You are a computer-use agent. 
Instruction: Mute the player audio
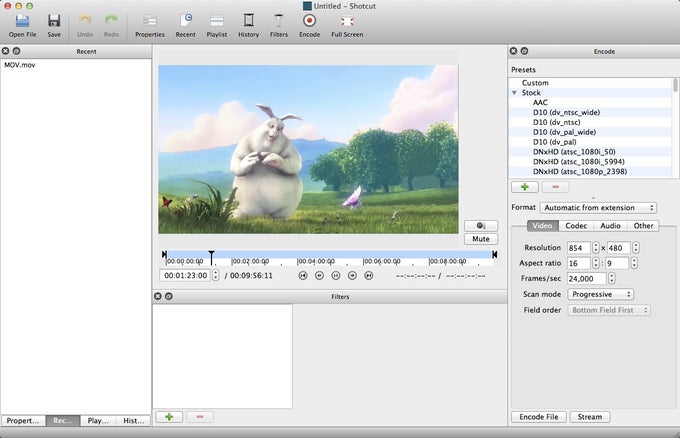pos(481,239)
